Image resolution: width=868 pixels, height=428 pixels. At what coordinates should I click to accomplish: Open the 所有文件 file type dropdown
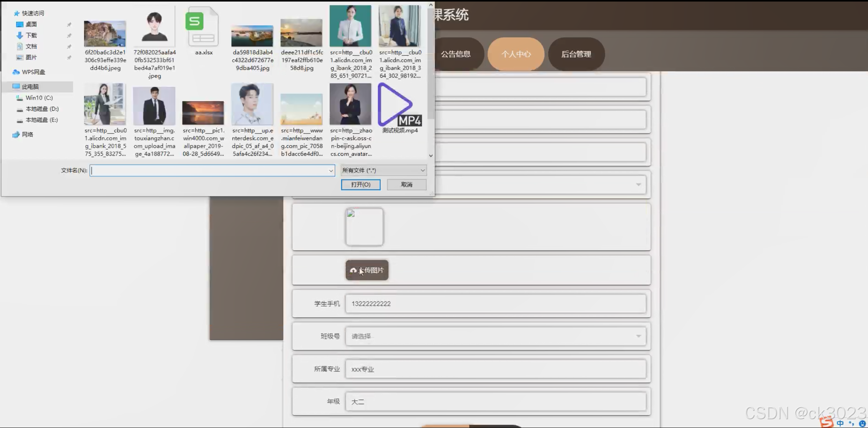coord(383,170)
